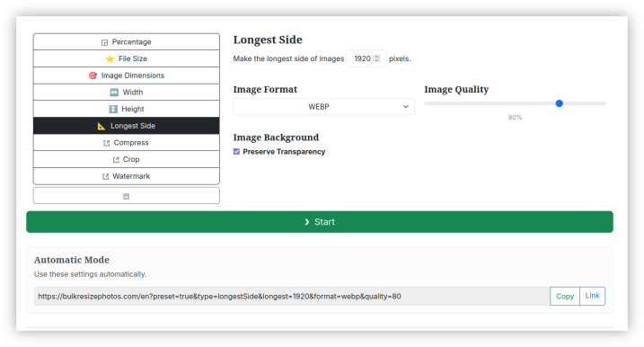Open the Image Format WEBP dropdown
Screen dimensions: 644x347
324,107
